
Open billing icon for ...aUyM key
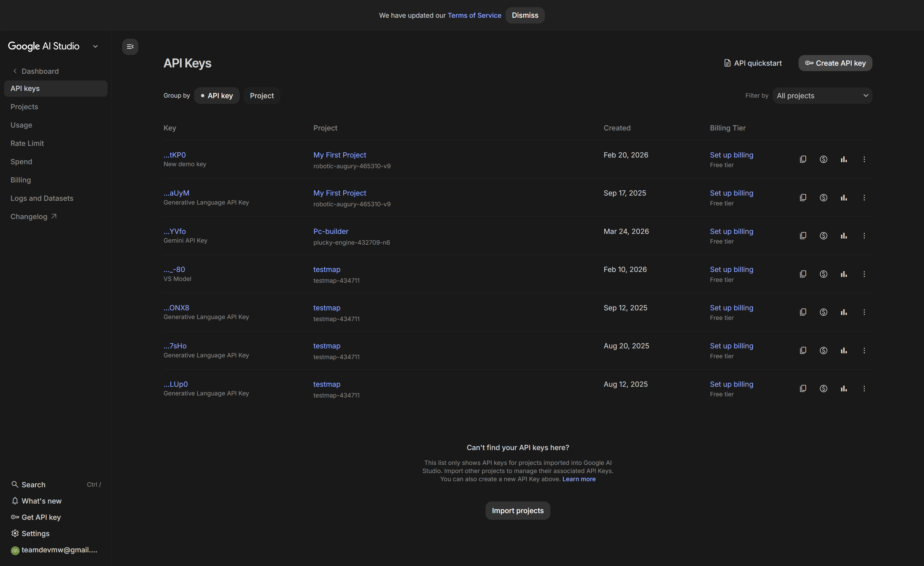coord(823,198)
